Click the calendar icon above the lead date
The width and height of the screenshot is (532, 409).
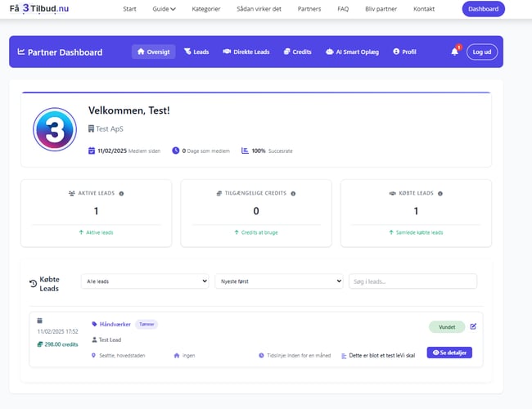(x=40, y=321)
